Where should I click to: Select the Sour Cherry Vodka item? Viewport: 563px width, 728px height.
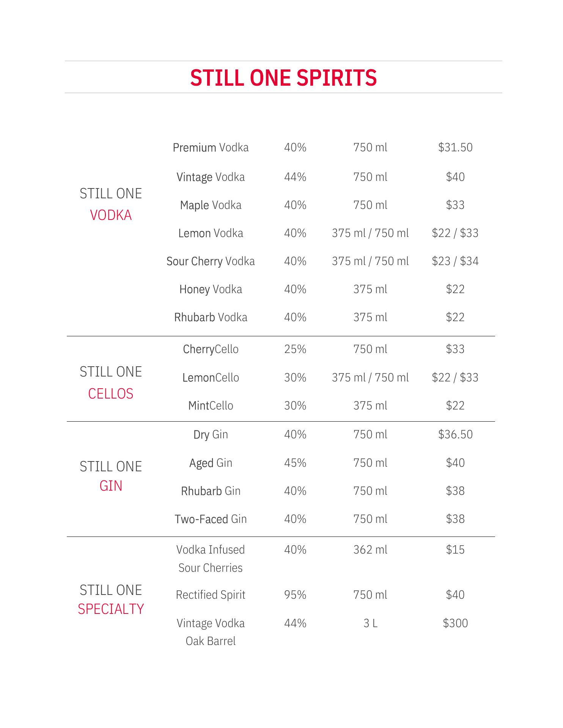211,261
